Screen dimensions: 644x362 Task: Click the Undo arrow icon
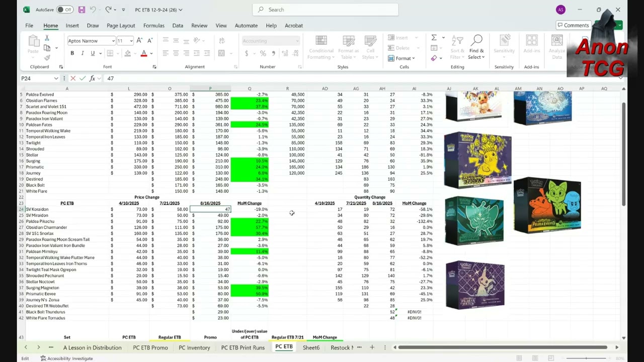(94, 10)
